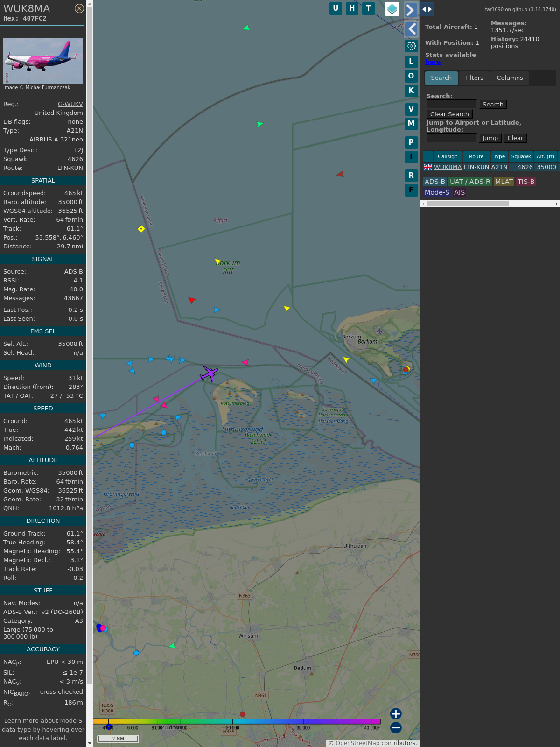Toggle the R map button

pos(411,176)
